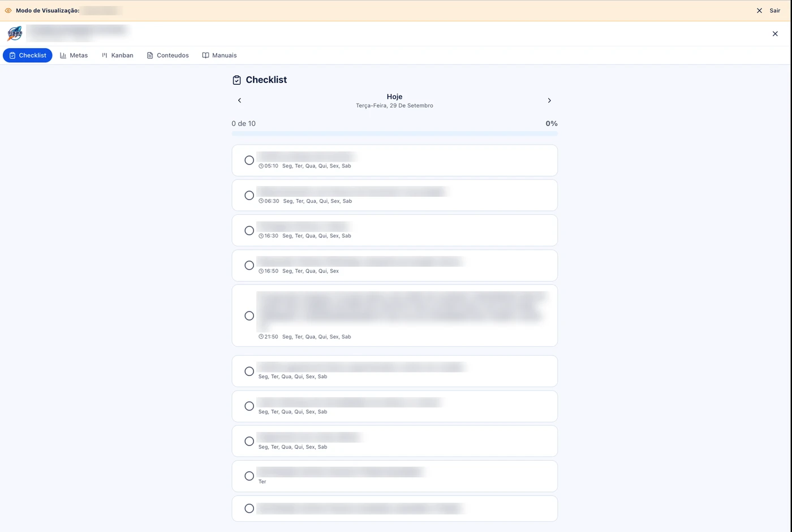Click the organization logo in the header
792x532 pixels.
pos(15,34)
